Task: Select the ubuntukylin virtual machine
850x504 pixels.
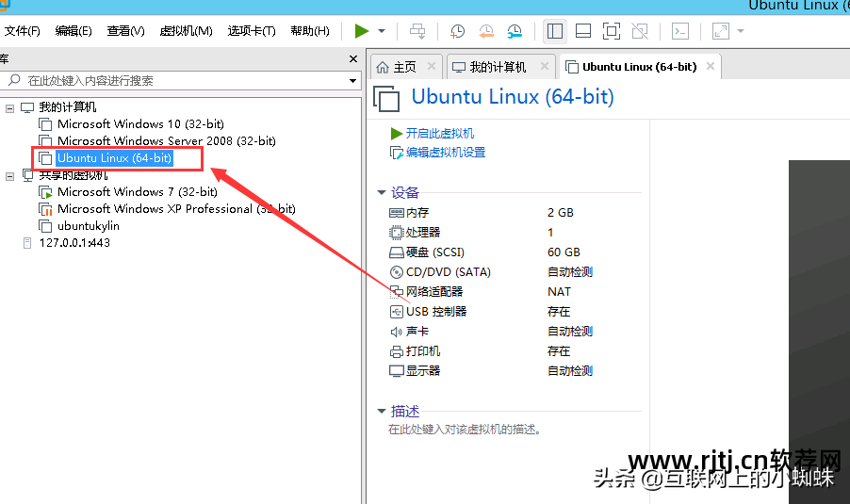Action: point(89,226)
